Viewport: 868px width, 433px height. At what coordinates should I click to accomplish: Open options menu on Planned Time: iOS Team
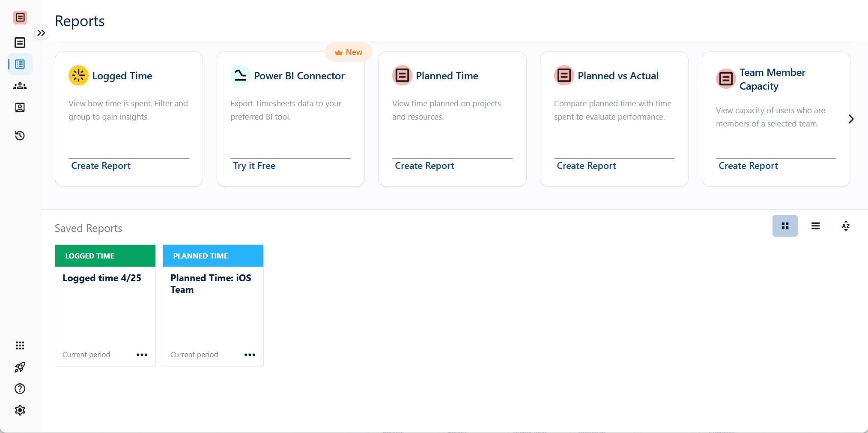tap(250, 355)
